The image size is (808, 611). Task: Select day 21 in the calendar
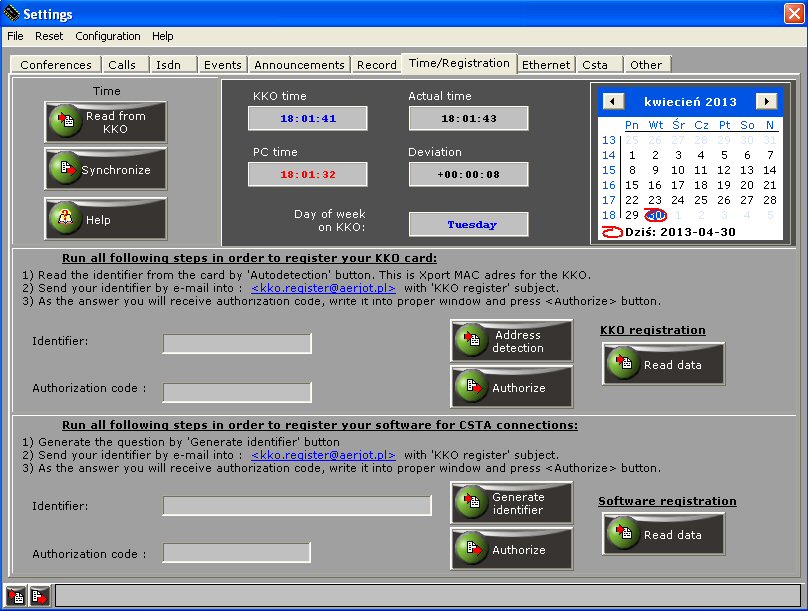point(770,185)
